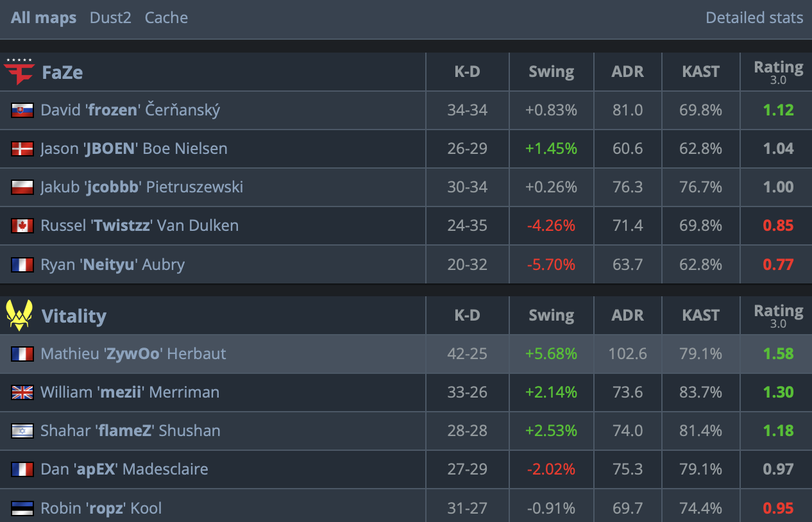Click the Canadian flag beside Twistzz

[x=22, y=226]
